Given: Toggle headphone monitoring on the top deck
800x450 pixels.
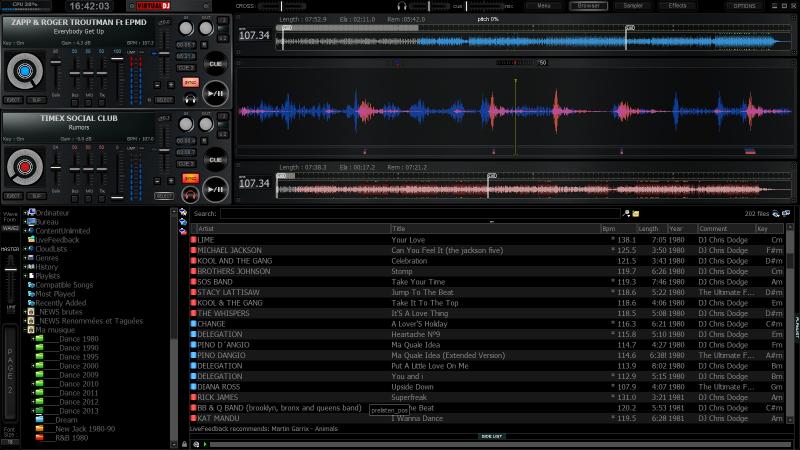Looking at the screenshot, I should click(x=190, y=98).
